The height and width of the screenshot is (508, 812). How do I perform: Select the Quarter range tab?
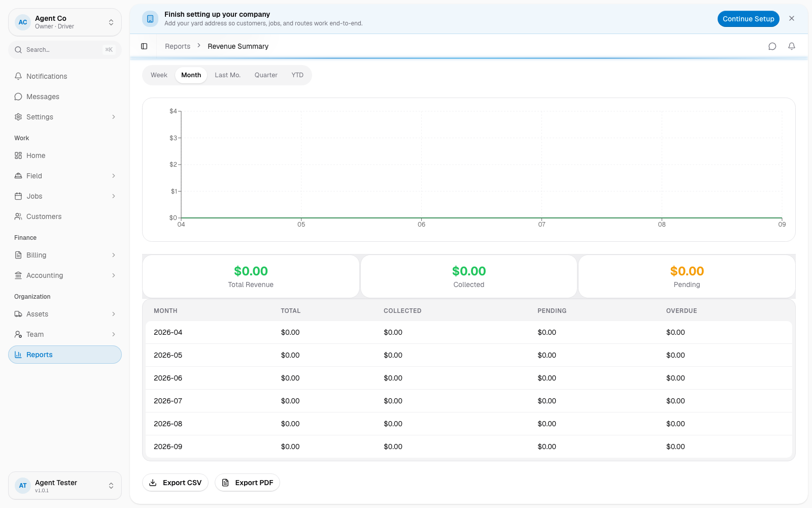[266, 75]
